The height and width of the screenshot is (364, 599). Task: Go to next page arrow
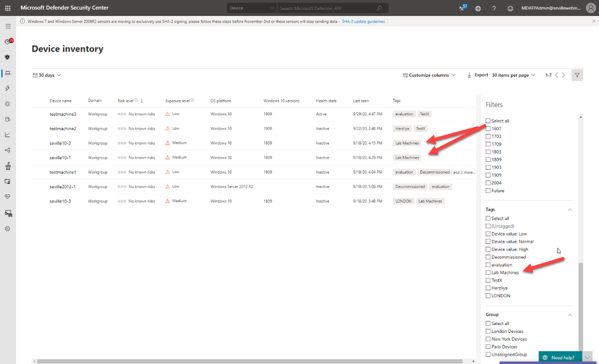(x=563, y=75)
